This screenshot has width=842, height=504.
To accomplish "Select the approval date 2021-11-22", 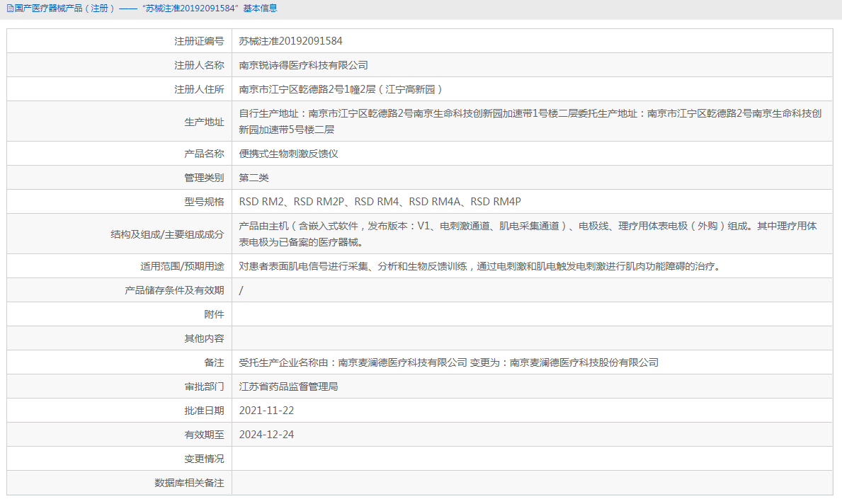I will (x=268, y=410).
